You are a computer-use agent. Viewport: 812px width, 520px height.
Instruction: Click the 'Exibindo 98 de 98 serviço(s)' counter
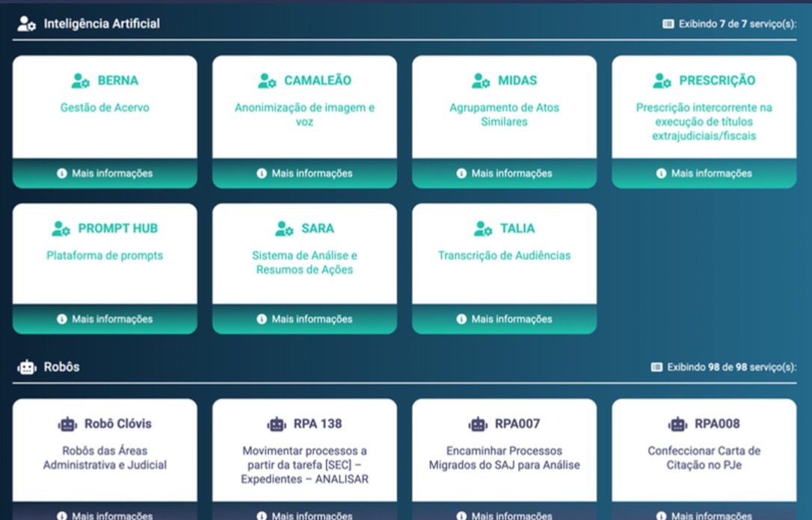732,367
